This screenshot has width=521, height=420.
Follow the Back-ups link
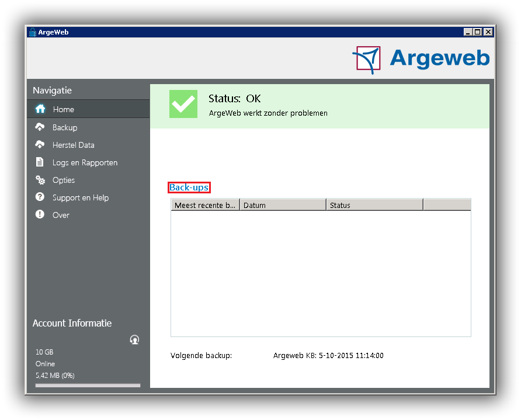189,188
